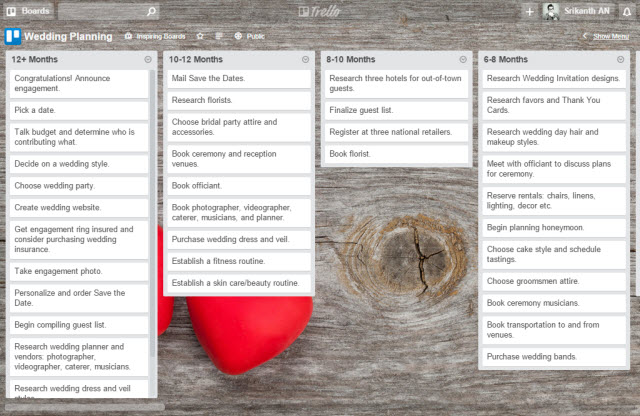Open Personalize and order Save the Date card
This screenshot has width=640, height=416.
79,298
